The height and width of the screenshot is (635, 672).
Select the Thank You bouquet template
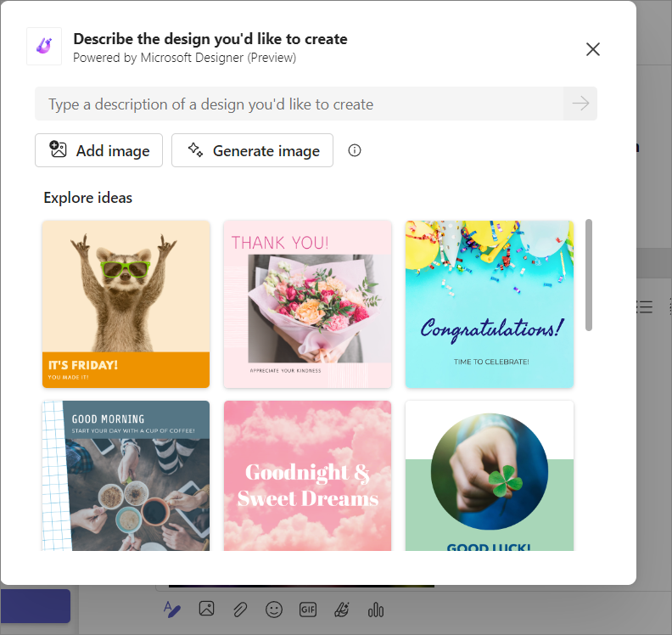coord(308,305)
